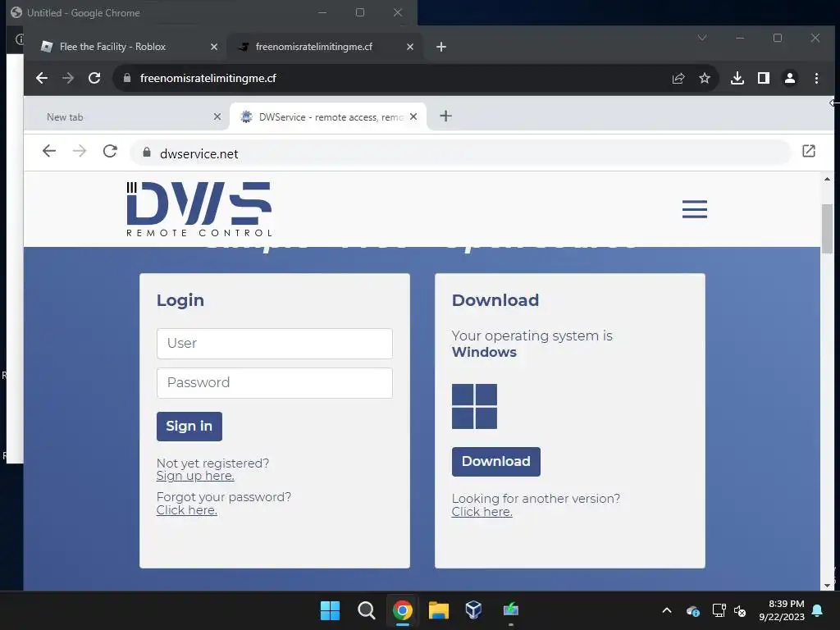Screen dimensions: 840x630
Task: Bookmark this tab with the star
Action: coord(705,78)
